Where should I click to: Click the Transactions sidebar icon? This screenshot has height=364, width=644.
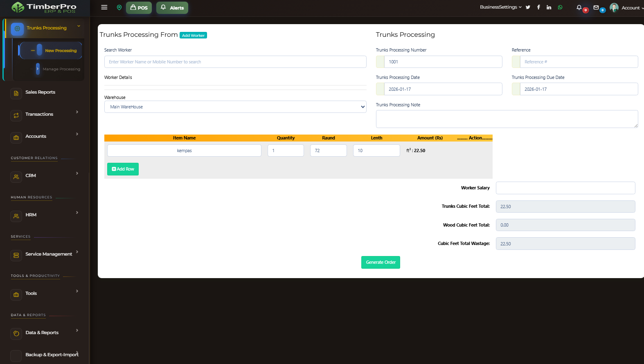click(x=16, y=115)
